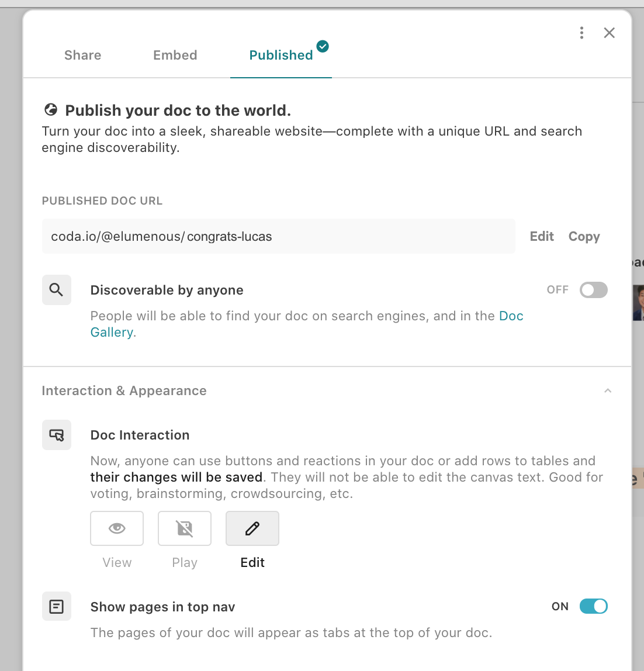Click the Edit label under pencil button
The height and width of the screenshot is (671, 644).
[252, 562]
